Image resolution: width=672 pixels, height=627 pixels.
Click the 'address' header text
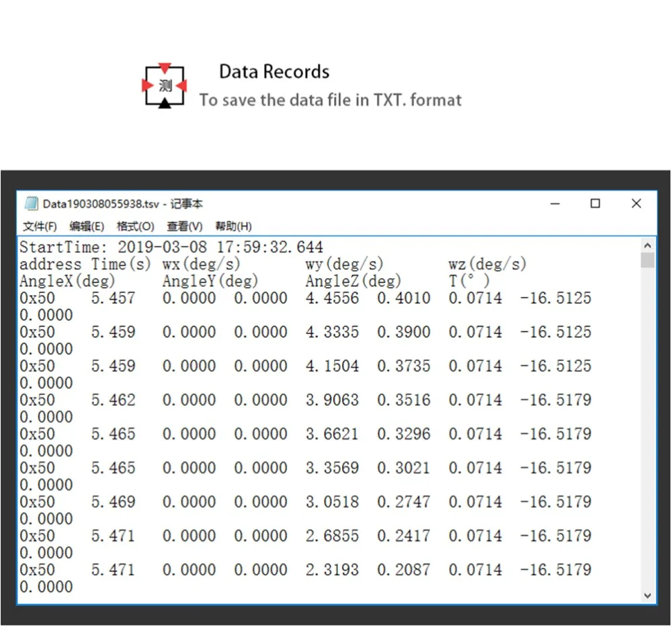[50, 264]
